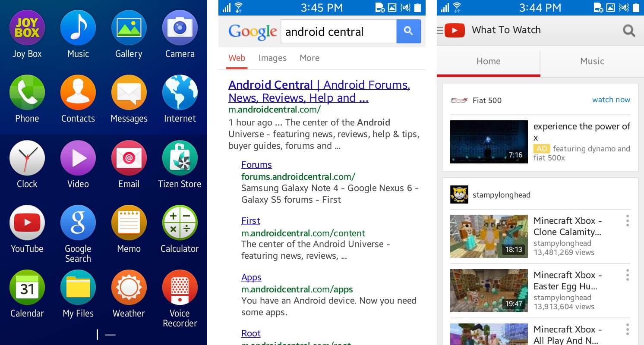Open the YouTube hamburger menu logo
This screenshot has width=644, height=345.
pyautogui.click(x=451, y=30)
